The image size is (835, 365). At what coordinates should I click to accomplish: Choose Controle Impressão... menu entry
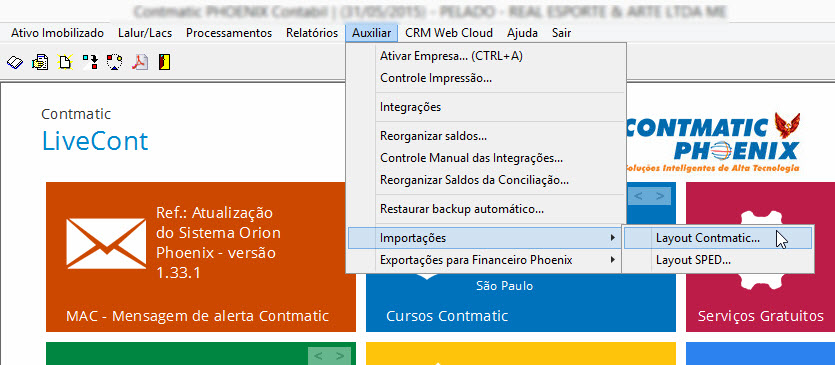click(486, 78)
